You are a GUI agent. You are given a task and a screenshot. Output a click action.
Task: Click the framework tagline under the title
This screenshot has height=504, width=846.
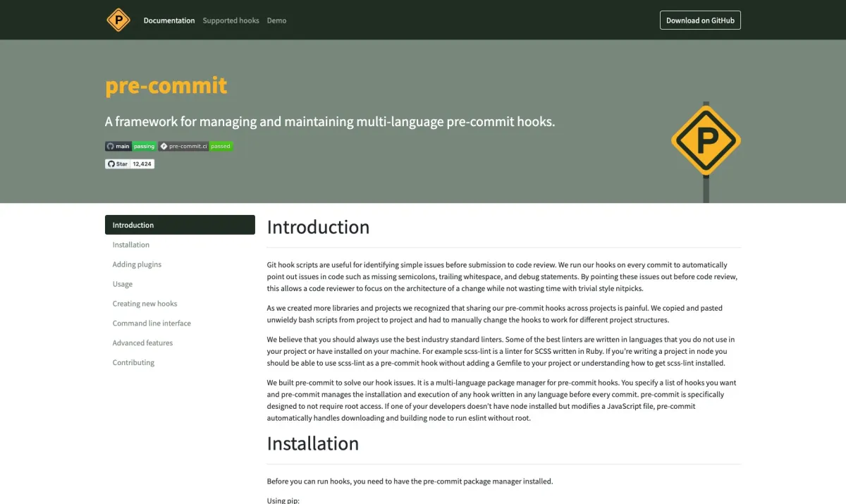(x=330, y=121)
